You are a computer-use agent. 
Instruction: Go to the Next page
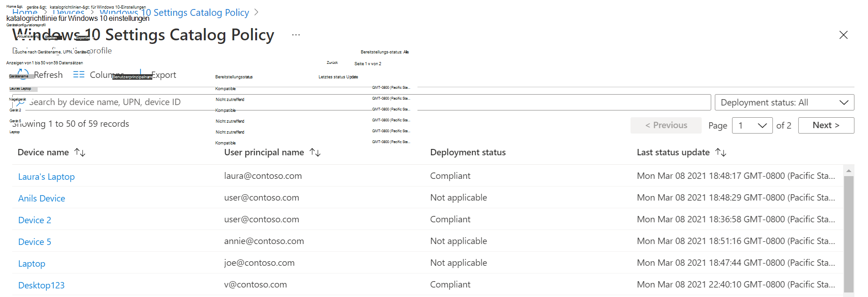tap(826, 125)
